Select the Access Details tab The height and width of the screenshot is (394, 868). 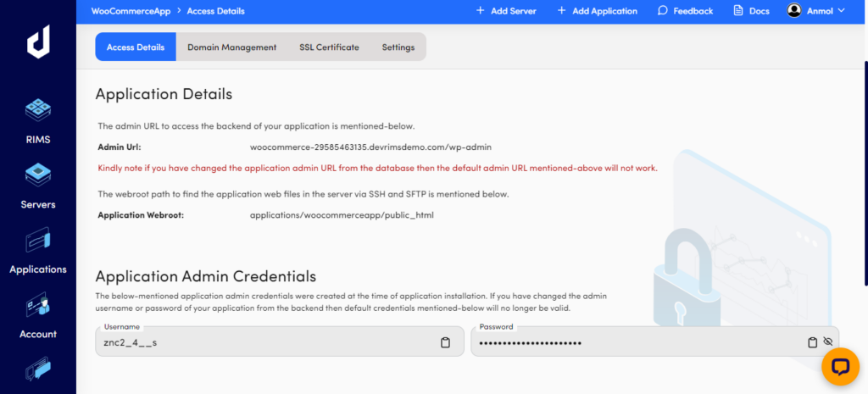(136, 47)
